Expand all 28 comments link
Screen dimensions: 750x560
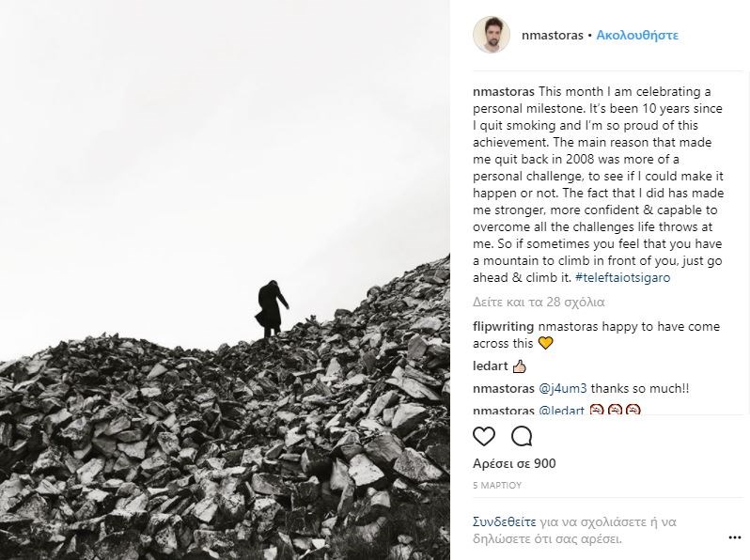pos(538,303)
